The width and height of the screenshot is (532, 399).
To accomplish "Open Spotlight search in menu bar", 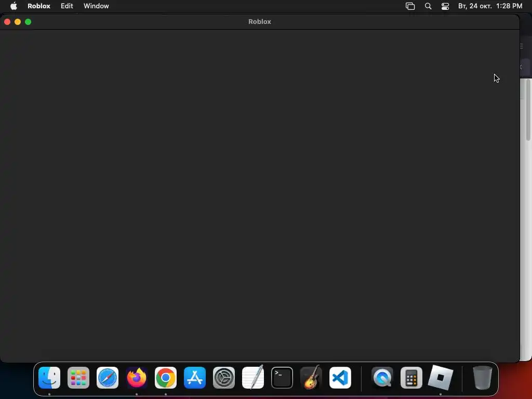I will pyautogui.click(x=428, y=6).
